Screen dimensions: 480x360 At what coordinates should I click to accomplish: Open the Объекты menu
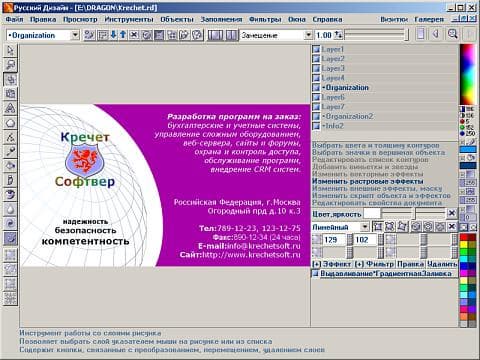tap(177, 19)
